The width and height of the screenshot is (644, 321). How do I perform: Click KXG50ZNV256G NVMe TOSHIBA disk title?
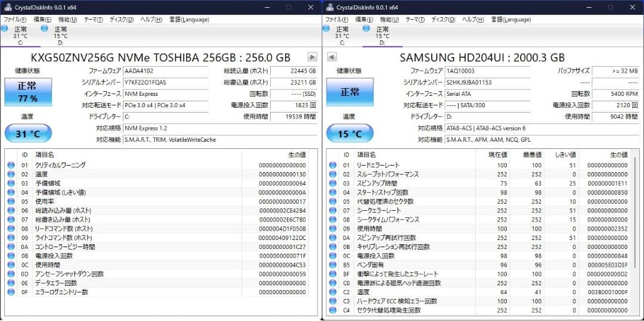point(160,57)
